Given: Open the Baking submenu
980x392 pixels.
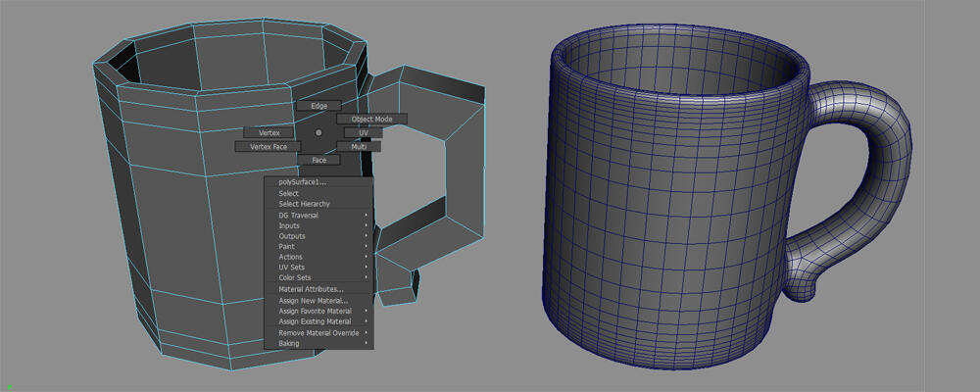Looking at the screenshot, I should [318, 343].
